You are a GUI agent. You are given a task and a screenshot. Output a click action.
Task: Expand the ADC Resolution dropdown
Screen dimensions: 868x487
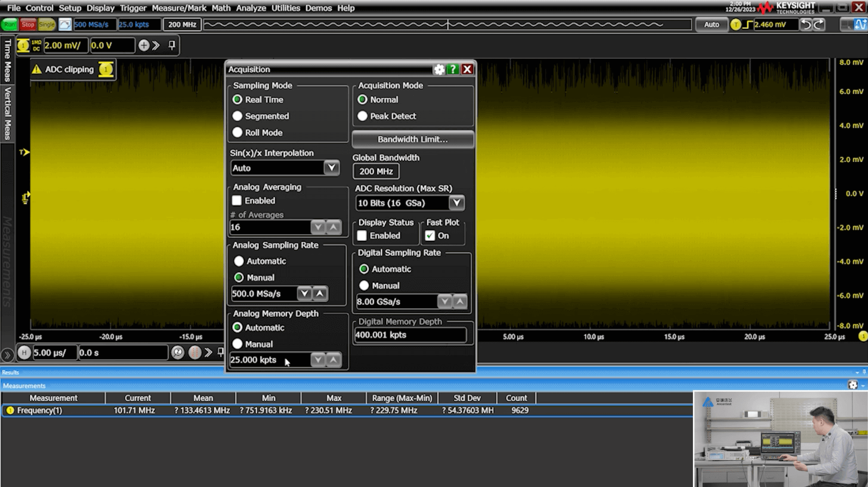point(456,203)
